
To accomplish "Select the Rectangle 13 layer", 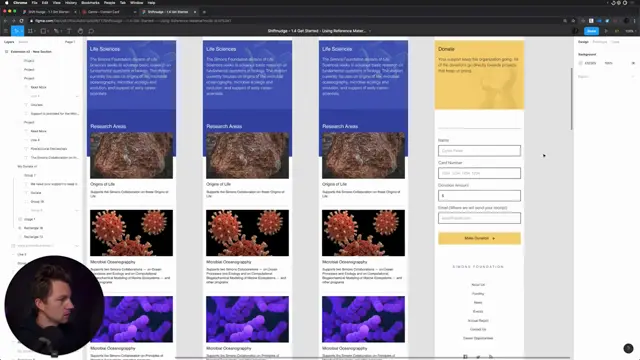I will coord(33,237).
